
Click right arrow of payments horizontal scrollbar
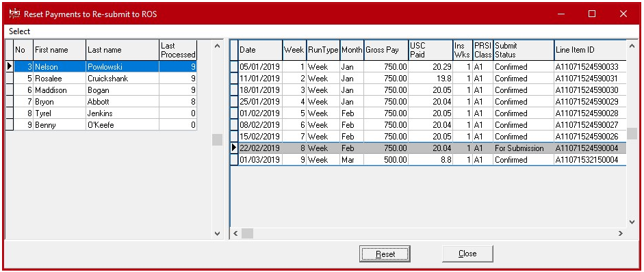coord(621,234)
